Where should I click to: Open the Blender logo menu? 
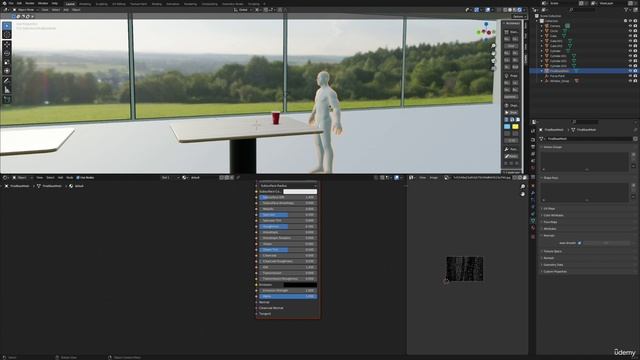click(x=5, y=3)
